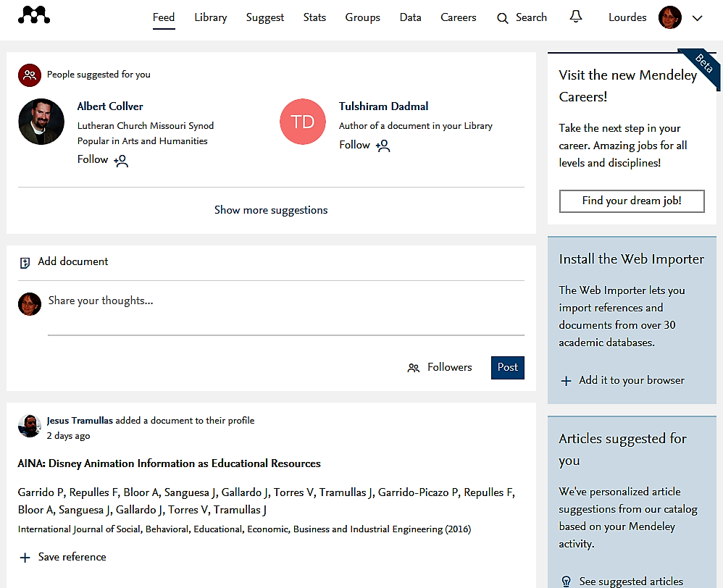Click the Search magnifier icon

coord(503,18)
